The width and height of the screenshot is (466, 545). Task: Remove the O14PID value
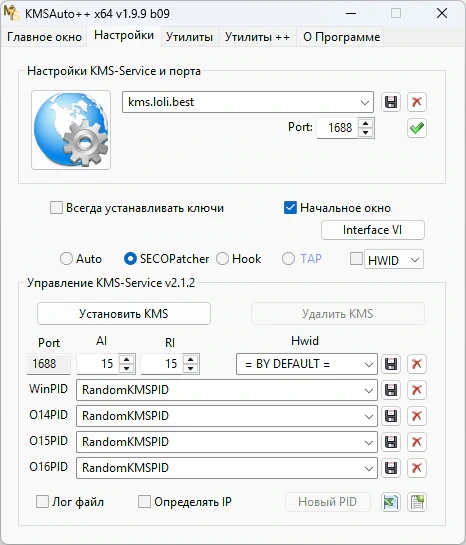[x=417, y=416]
